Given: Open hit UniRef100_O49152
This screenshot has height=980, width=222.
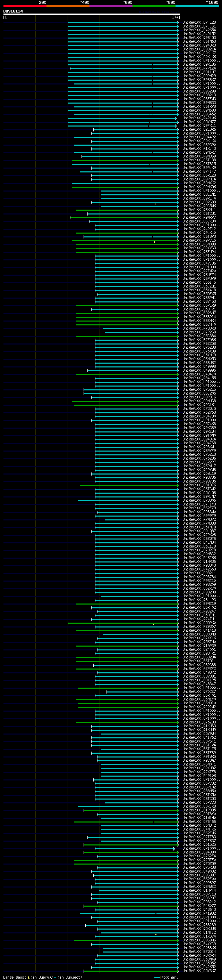Looking at the screenshot, I should [199, 34].
